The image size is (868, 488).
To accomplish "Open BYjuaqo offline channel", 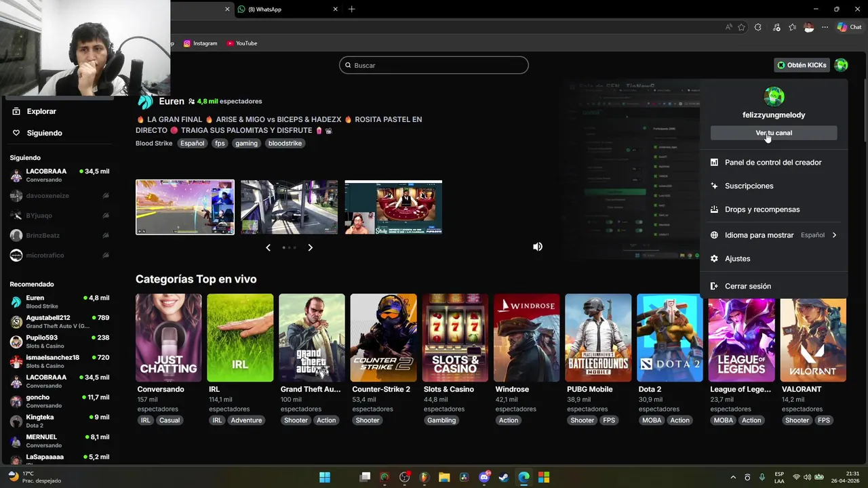I will tap(60, 216).
